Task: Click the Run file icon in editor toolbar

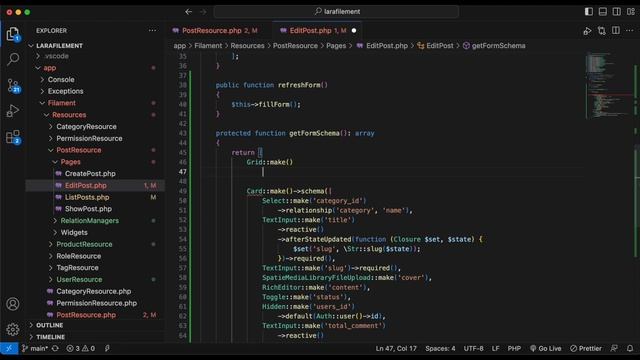Action: coord(587,31)
